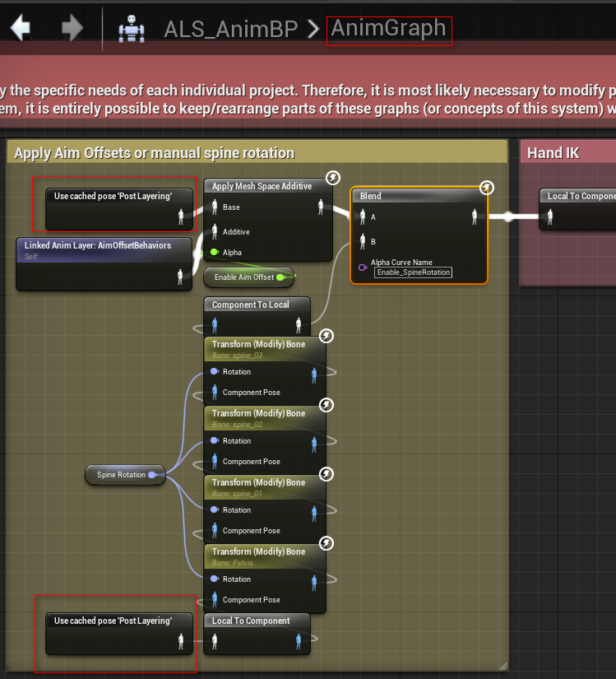
Task: Click fast-path lightning icon on Blend node
Action: (x=487, y=188)
